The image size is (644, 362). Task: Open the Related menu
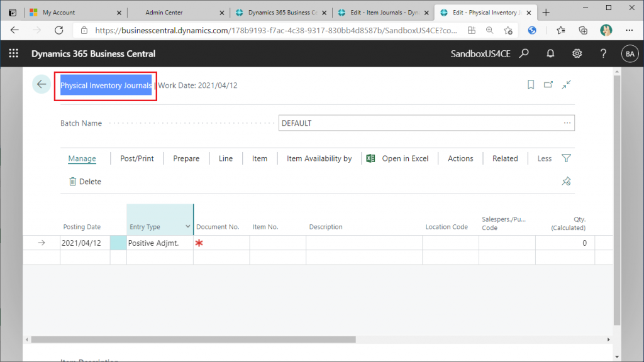tap(505, 158)
